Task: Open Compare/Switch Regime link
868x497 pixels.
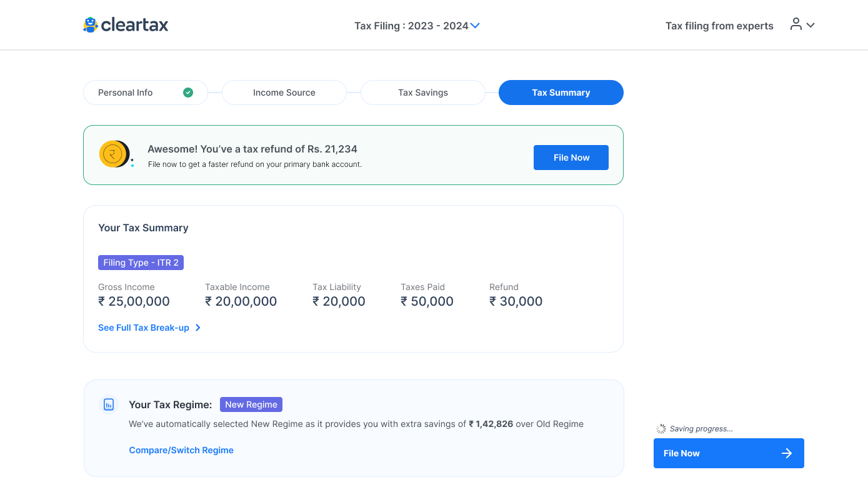Action: tap(181, 450)
